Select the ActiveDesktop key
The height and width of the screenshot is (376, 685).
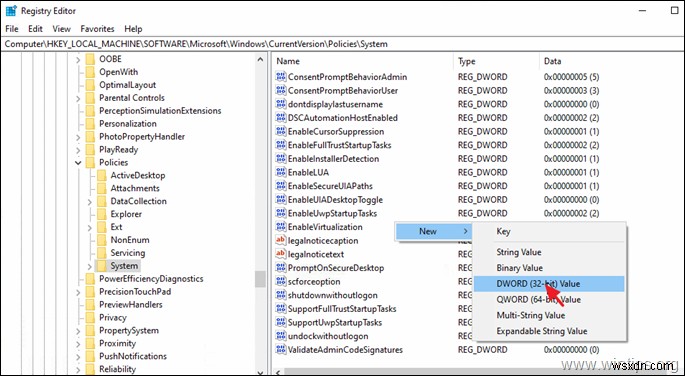138,176
